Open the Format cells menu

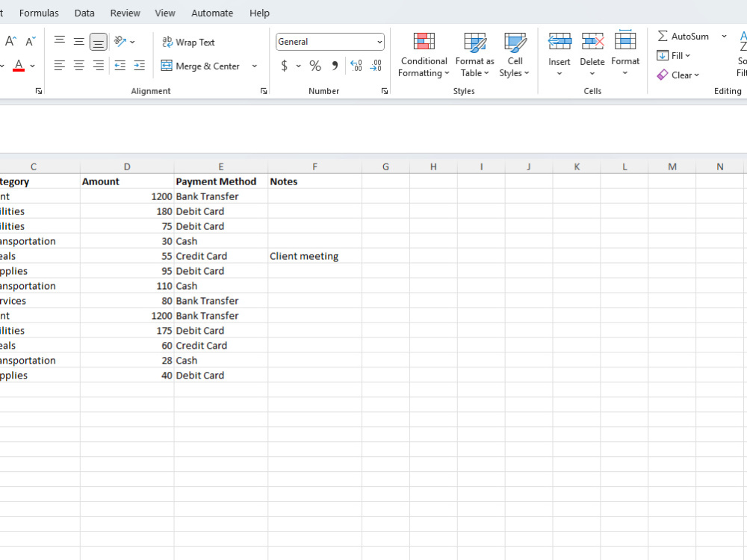tap(625, 53)
